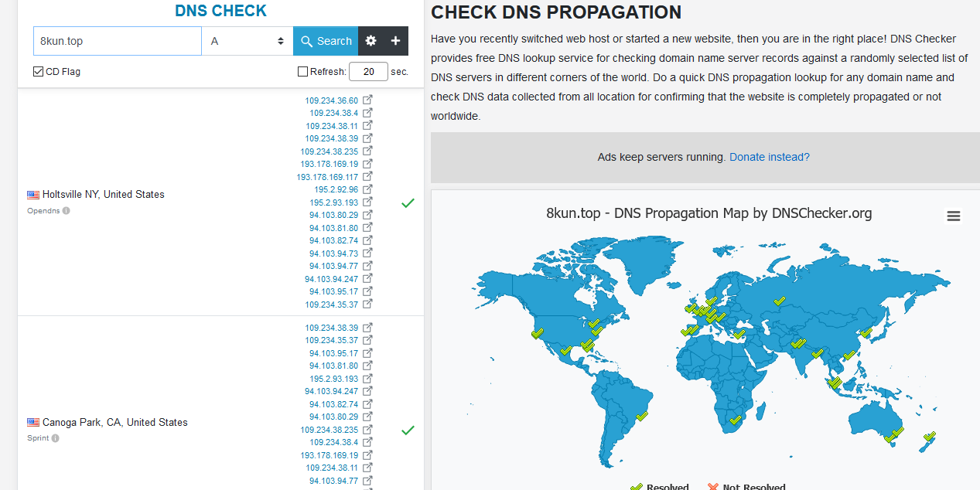Click the Holtsville NY, United States label
Image resolution: width=980 pixels, height=490 pixels.
tap(104, 194)
